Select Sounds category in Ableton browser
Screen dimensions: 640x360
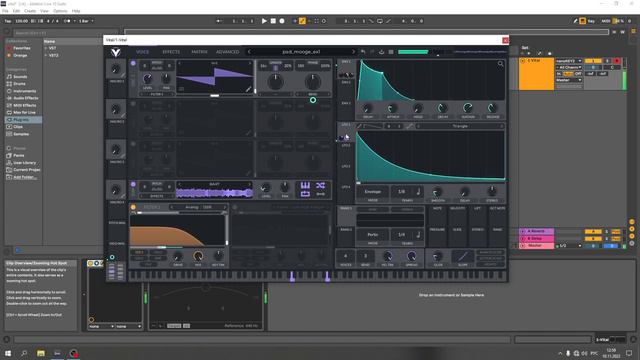[20, 77]
